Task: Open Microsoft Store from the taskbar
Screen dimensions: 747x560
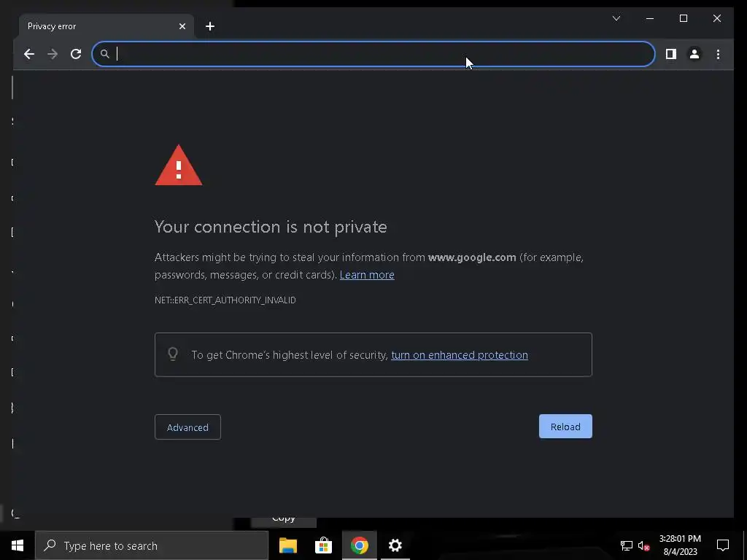Action: point(323,545)
